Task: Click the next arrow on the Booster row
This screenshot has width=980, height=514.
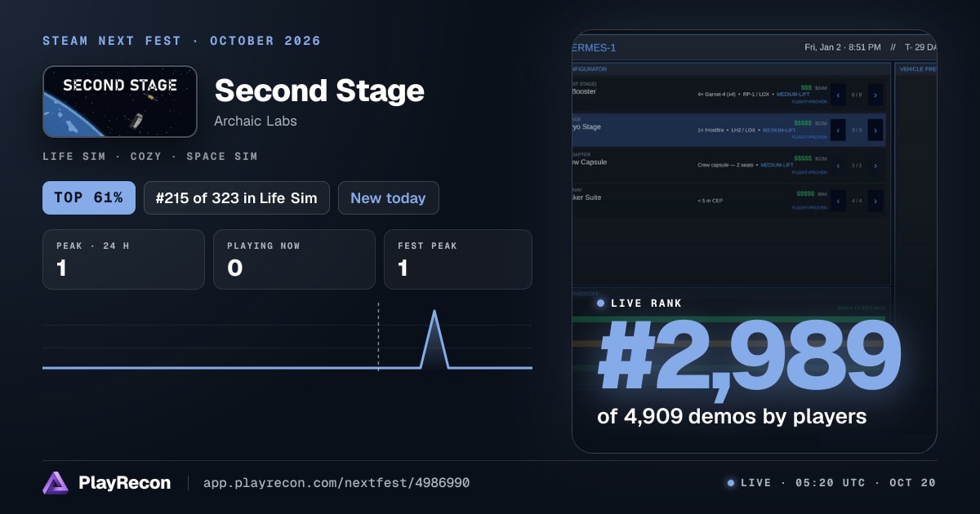Action: click(875, 95)
